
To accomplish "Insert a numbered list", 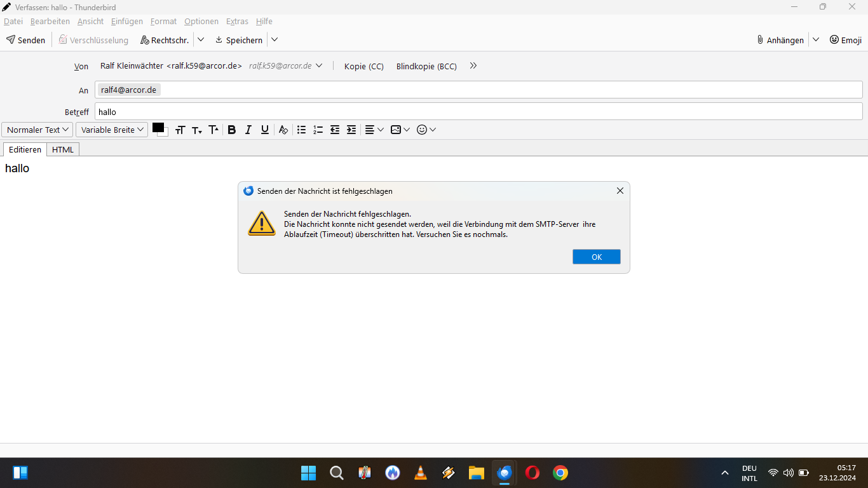I will 318,130.
